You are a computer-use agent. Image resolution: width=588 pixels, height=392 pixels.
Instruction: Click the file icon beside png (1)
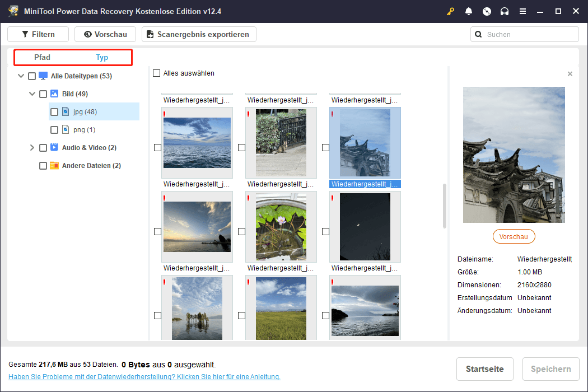pos(66,130)
